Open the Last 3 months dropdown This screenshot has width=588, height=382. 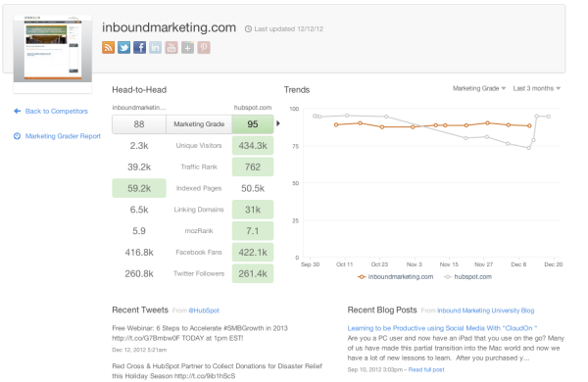(537, 88)
